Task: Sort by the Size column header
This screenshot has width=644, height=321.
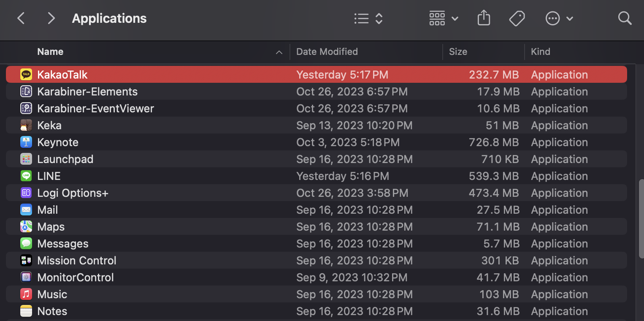Action: click(x=458, y=52)
